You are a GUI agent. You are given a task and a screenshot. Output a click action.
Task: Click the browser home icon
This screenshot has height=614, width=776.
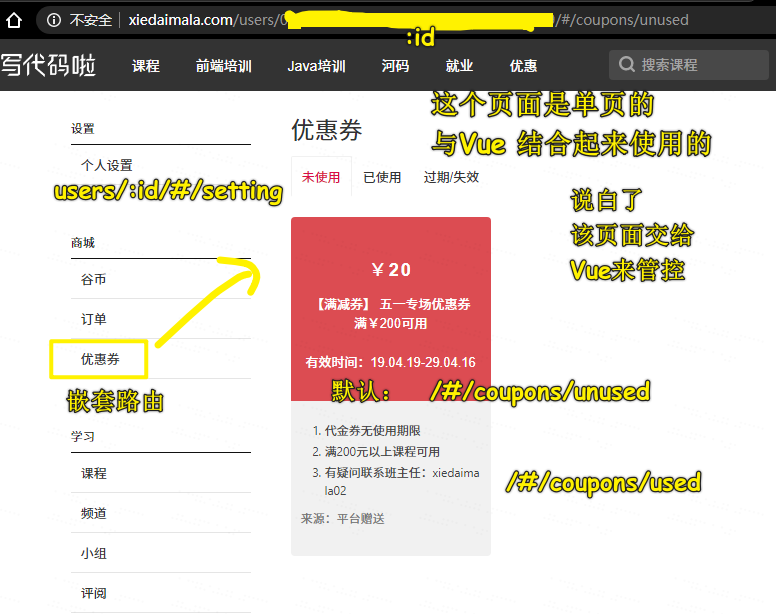[x=14, y=20]
